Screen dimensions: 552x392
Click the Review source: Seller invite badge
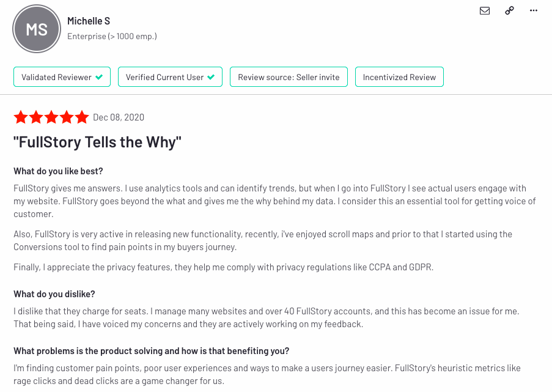[289, 77]
